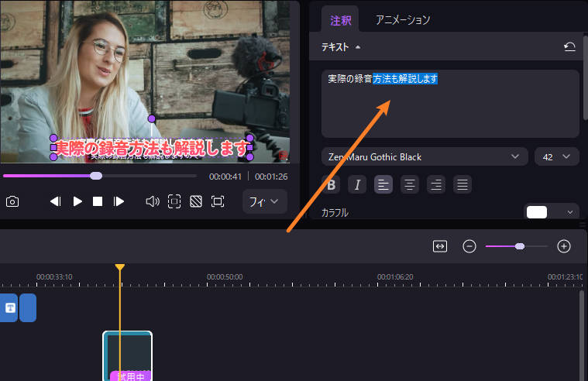The image size is (588, 381).
Task: Justify the text
Action: pos(462,184)
